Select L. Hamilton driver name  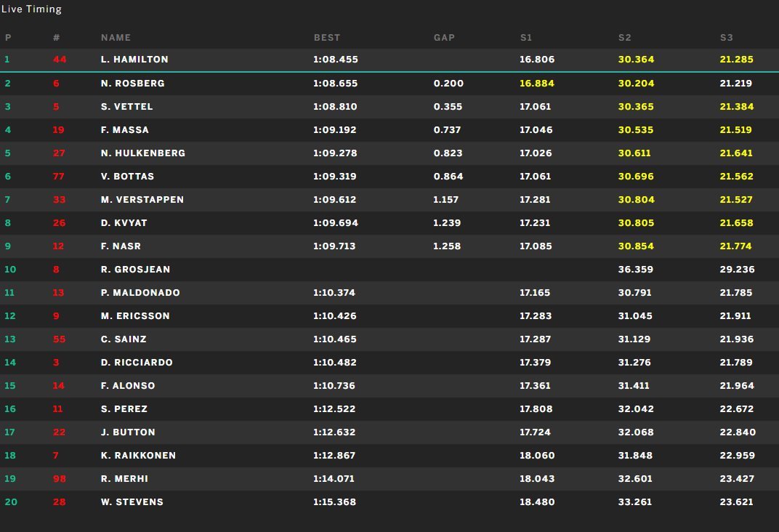[x=135, y=60]
